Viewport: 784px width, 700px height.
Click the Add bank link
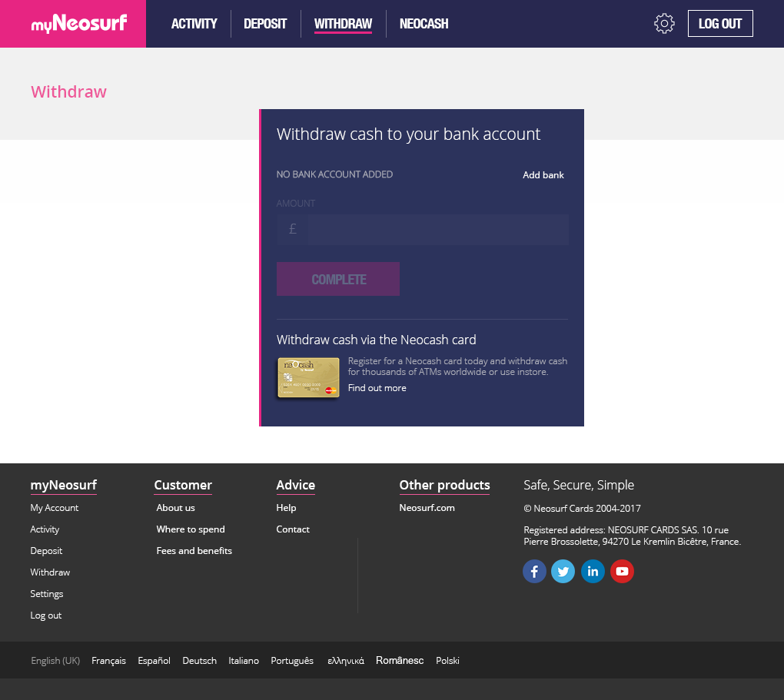pyautogui.click(x=543, y=175)
